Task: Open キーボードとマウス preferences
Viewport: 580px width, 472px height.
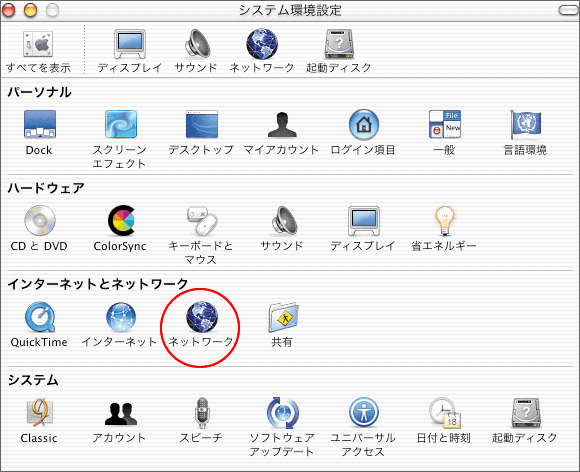Action: (202, 221)
